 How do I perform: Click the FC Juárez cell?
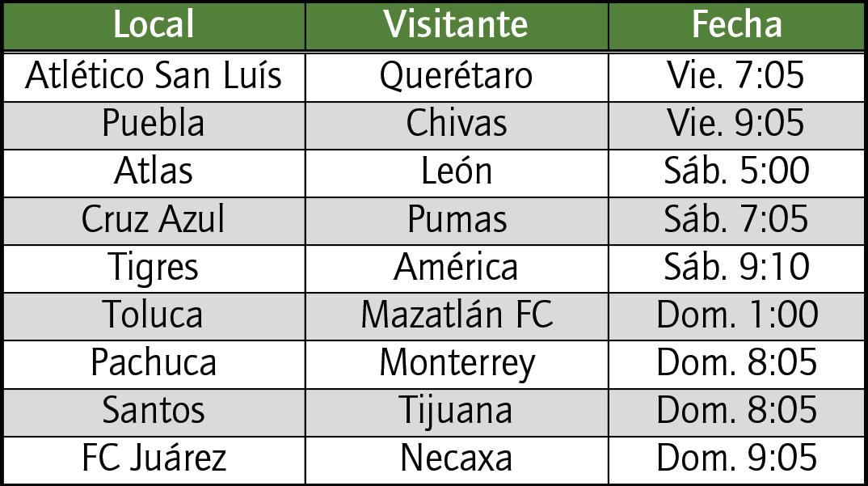tap(154, 460)
